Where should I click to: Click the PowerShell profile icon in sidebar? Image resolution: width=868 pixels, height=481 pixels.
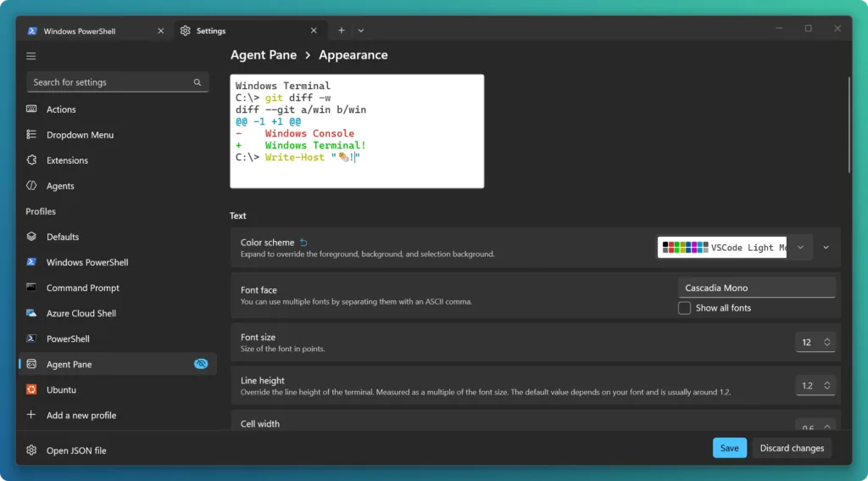[x=31, y=338]
